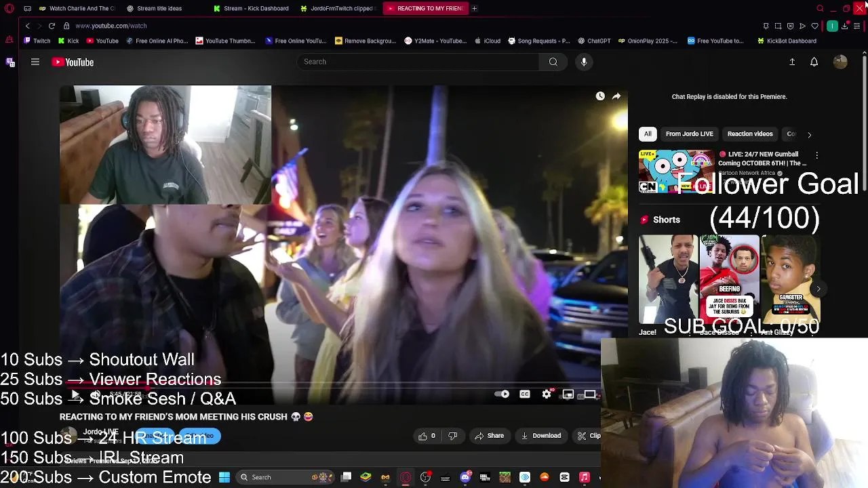Switch to the Stream title ideas tab
The width and height of the screenshot is (868, 488).
[159, 8]
